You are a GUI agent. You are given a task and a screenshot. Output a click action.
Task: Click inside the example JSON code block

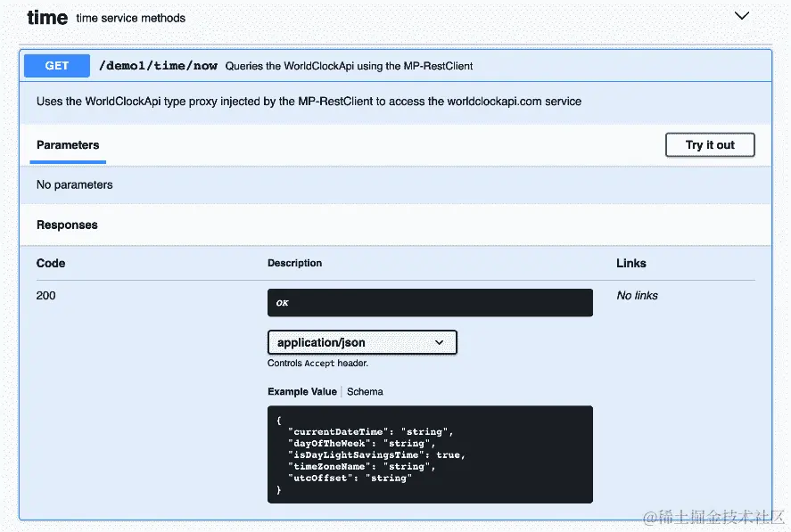click(x=430, y=454)
